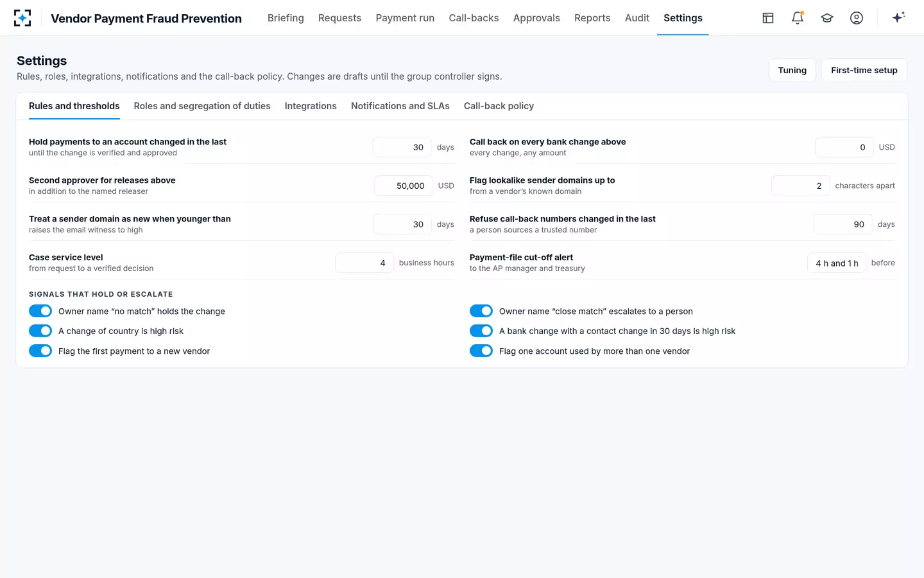924x578 pixels.
Task: Switch to the Call-back policy tab
Action: (x=499, y=106)
